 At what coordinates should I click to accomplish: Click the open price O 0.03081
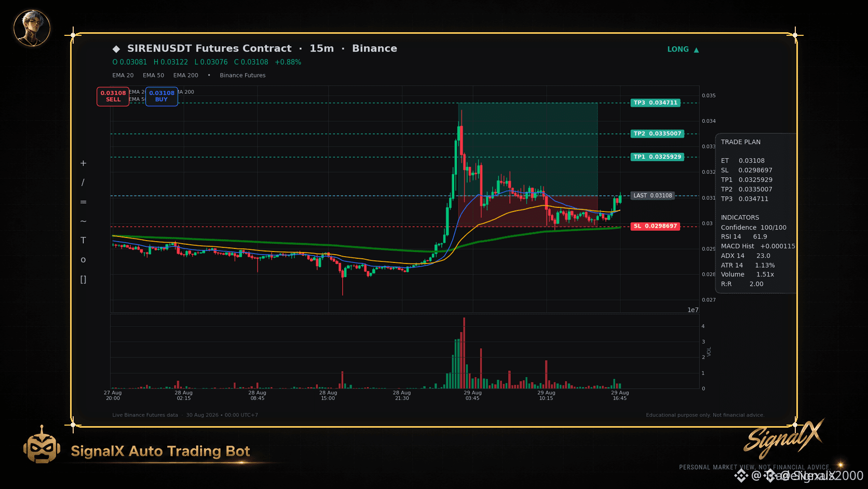tap(130, 62)
